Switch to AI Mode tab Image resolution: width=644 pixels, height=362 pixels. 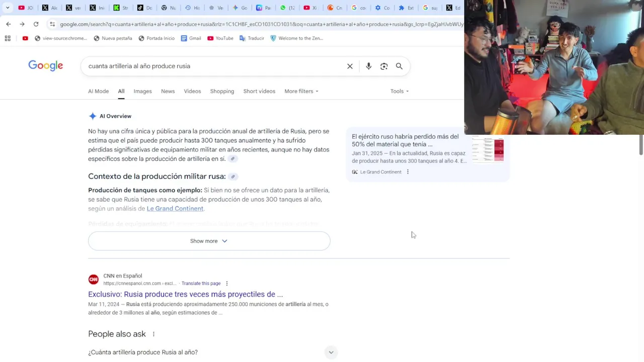click(x=98, y=91)
